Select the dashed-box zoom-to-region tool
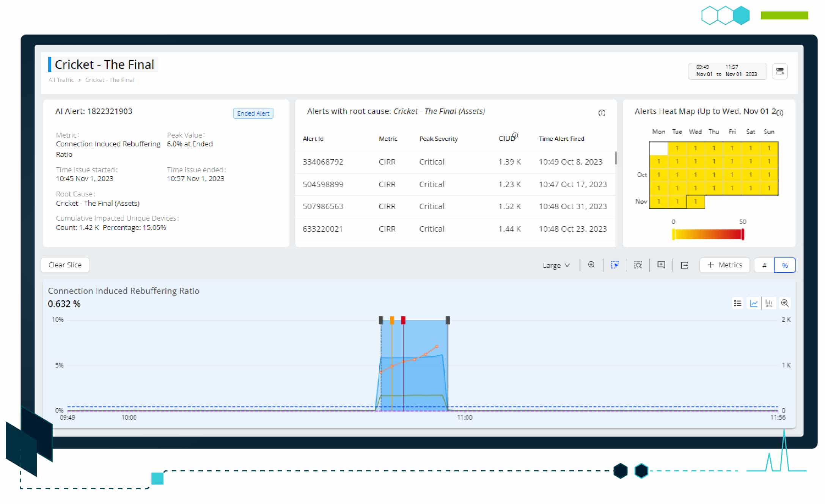Viewport: 825px width, 504px height. [638, 265]
